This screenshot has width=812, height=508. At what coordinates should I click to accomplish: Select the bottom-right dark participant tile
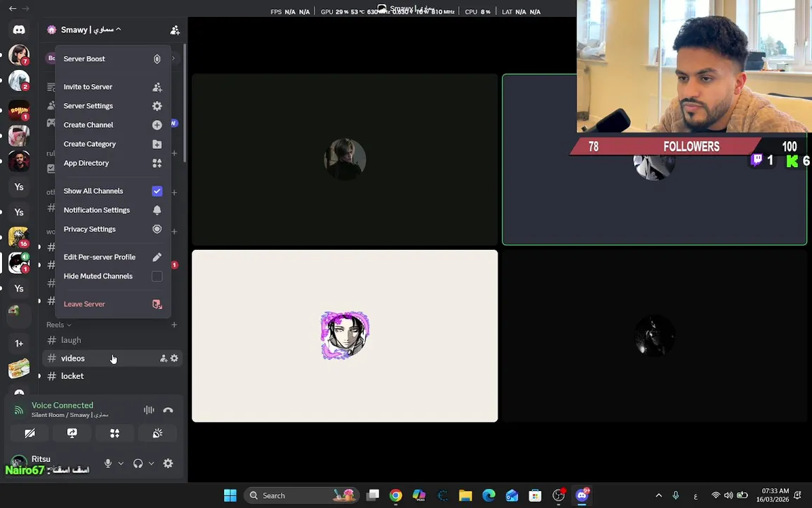pos(655,336)
